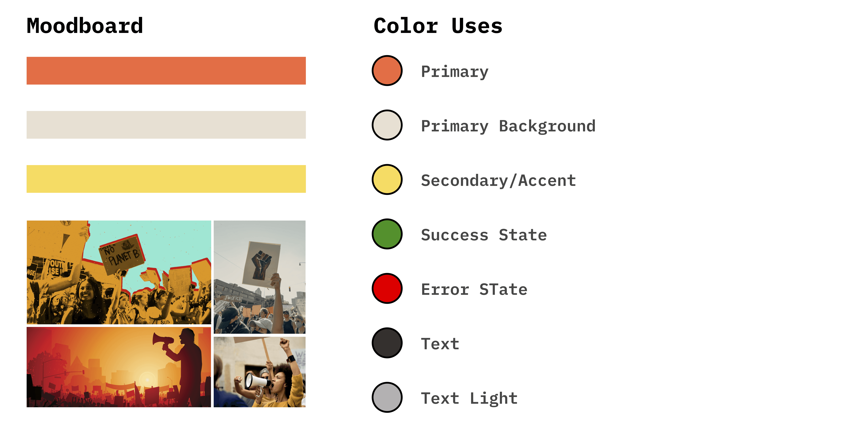Click the Color Uses heading

[438, 26]
